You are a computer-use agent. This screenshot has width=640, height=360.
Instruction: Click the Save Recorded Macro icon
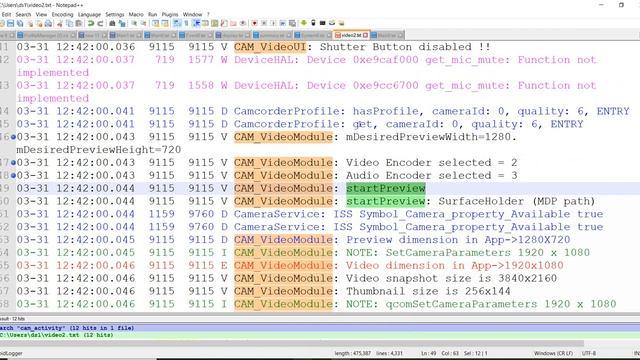(x=292, y=23)
